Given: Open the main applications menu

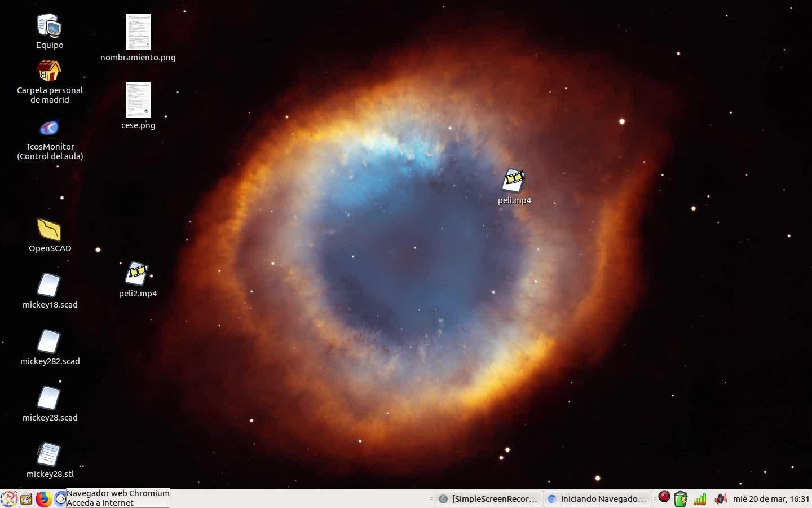Looking at the screenshot, I should 8,499.
